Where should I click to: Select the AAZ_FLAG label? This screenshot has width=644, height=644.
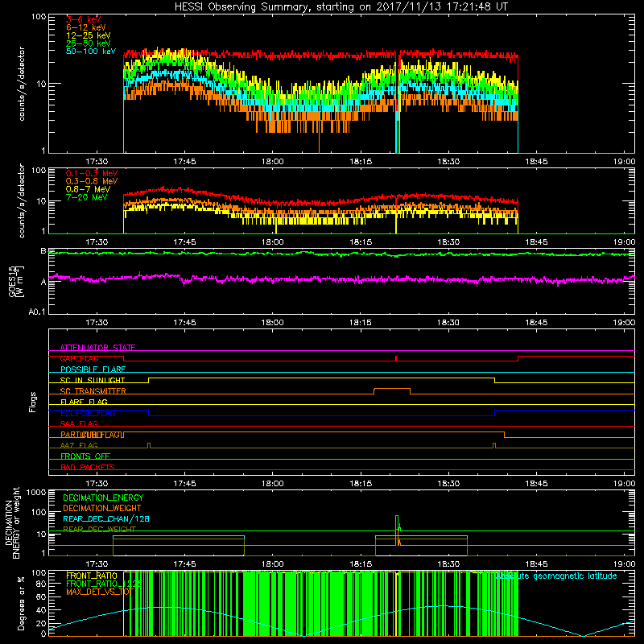pos(79,445)
